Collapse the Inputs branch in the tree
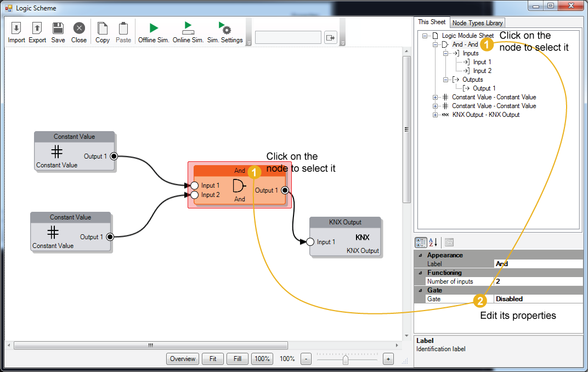This screenshot has width=588, height=372. 445,53
